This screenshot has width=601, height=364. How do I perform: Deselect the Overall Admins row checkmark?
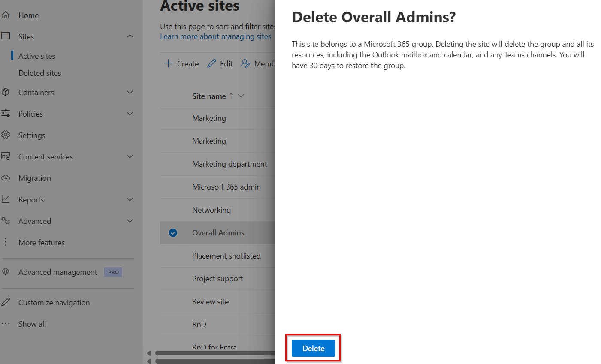173,232
